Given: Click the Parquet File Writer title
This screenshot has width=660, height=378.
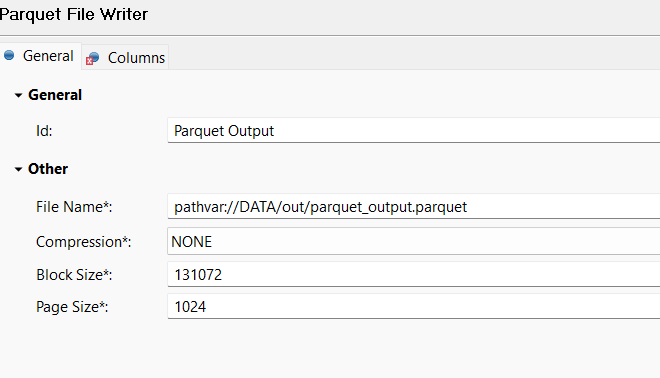Looking at the screenshot, I should tap(74, 15).
